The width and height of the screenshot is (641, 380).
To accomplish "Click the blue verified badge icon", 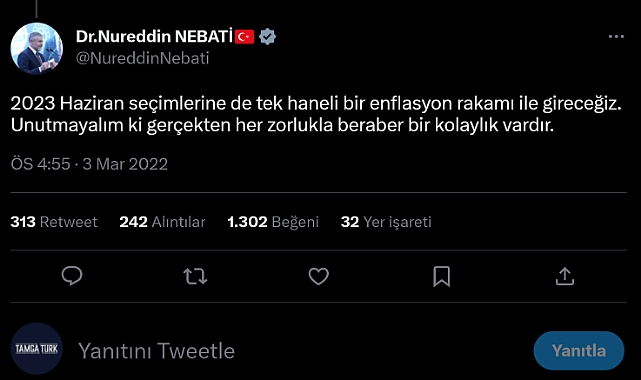I will click(267, 37).
